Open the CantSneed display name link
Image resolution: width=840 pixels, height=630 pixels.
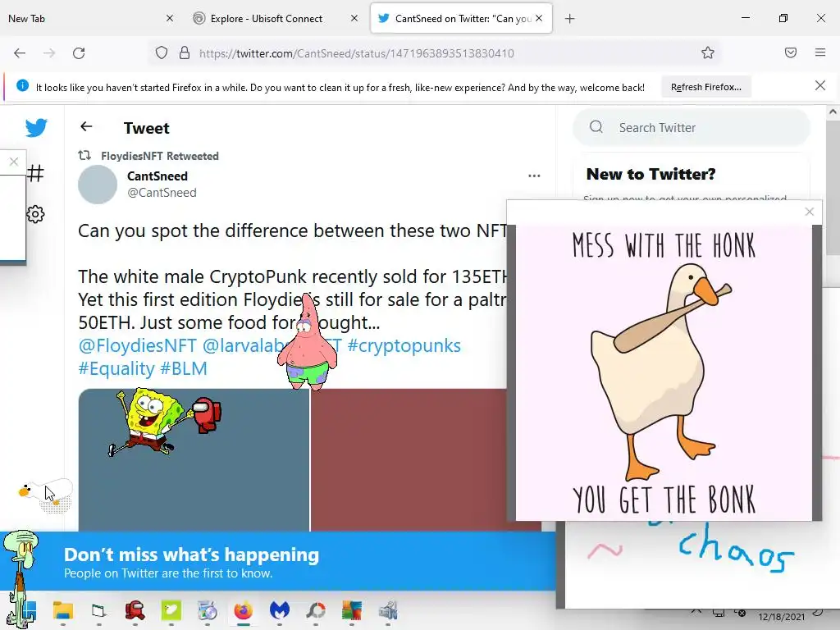pos(157,176)
